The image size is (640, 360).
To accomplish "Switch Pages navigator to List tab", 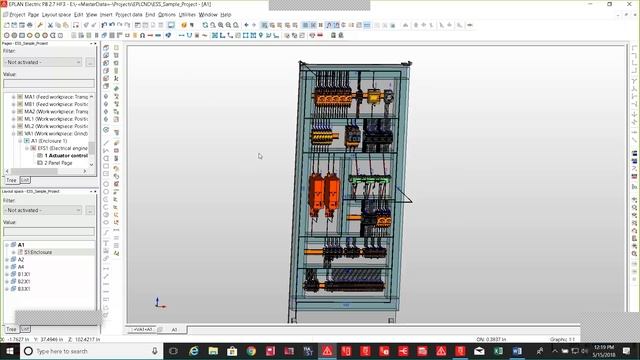I will 25,180.
